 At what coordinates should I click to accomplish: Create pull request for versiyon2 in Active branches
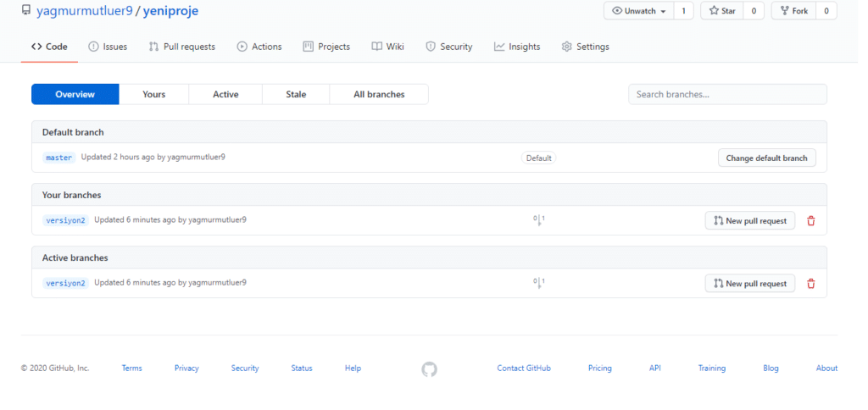click(750, 283)
